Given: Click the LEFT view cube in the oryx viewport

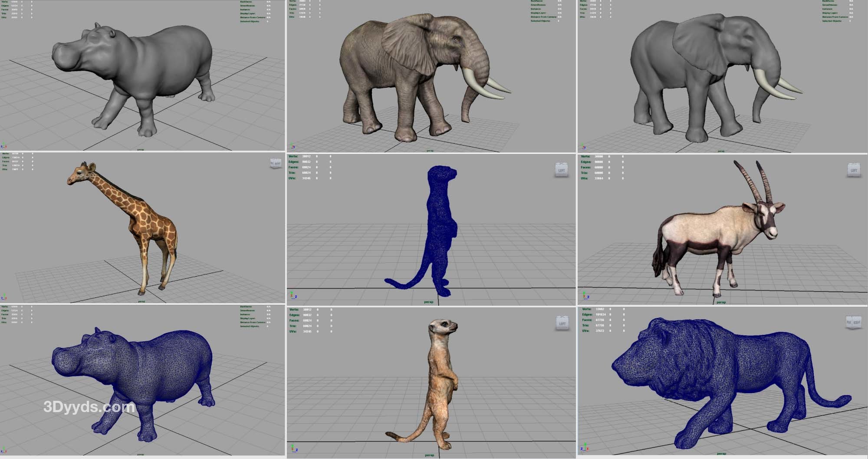Looking at the screenshot, I should 854,170.
